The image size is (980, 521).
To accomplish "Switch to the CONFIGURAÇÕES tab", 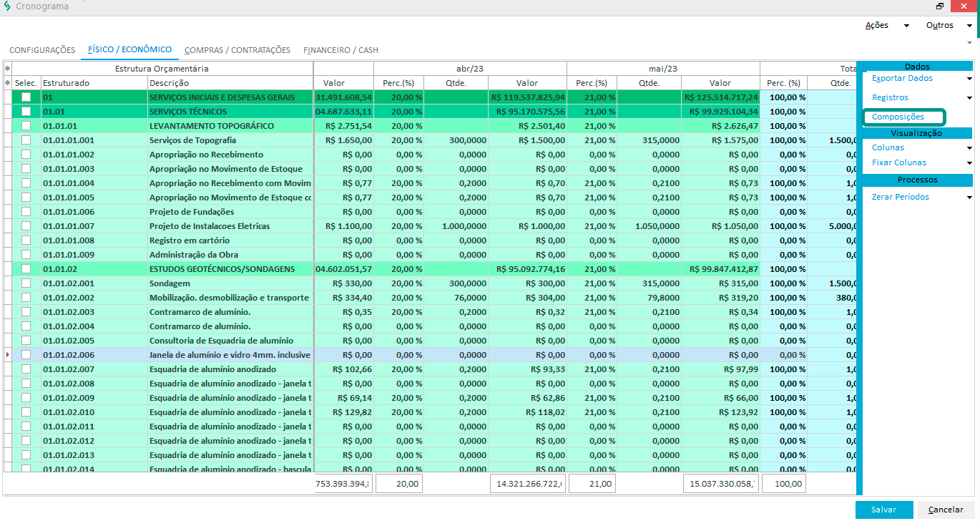I will (42, 50).
